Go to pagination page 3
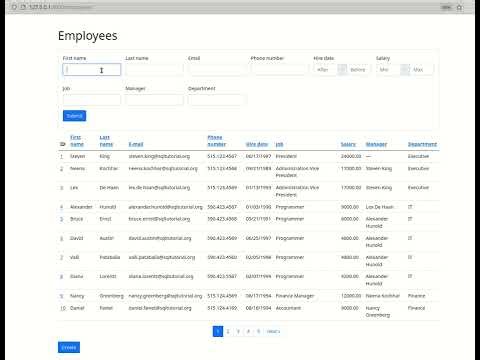The height and width of the screenshot is (360, 480). (x=238, y=331)
